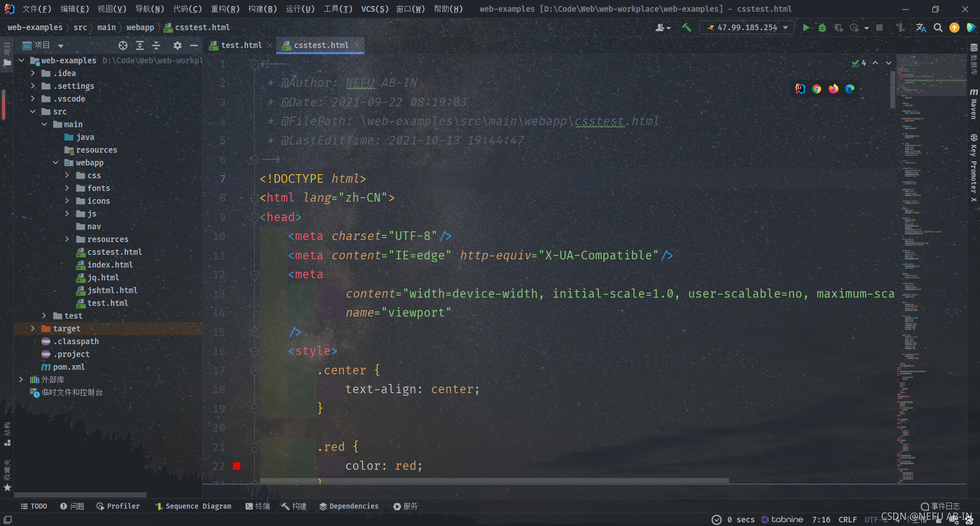
Task: Expand all nodes in the project panel
Action: pyautogui.click(x=140, y=45)
